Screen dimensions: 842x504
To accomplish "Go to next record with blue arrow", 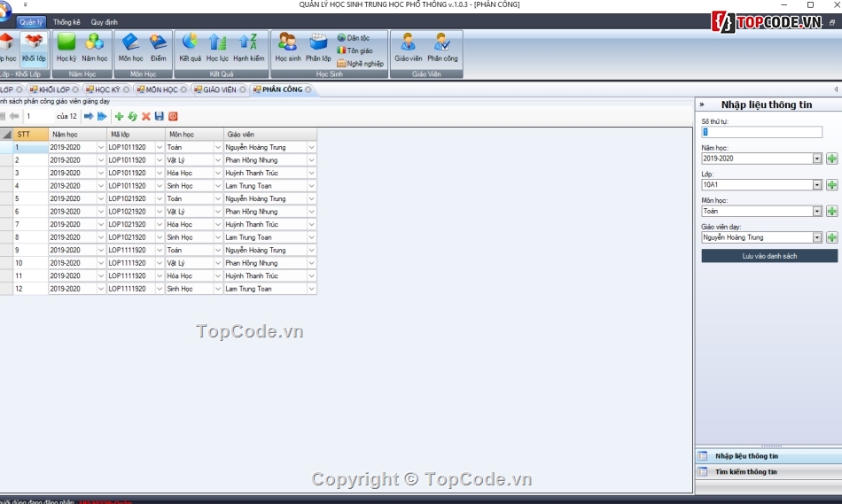I will pos(89,117).
